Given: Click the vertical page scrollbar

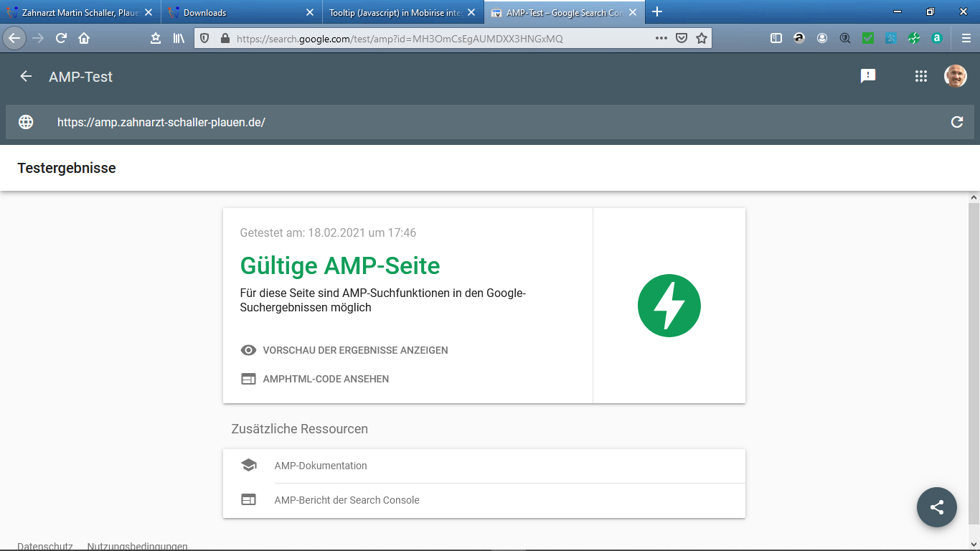Looking at the screenshot, I should coord(974,359).
